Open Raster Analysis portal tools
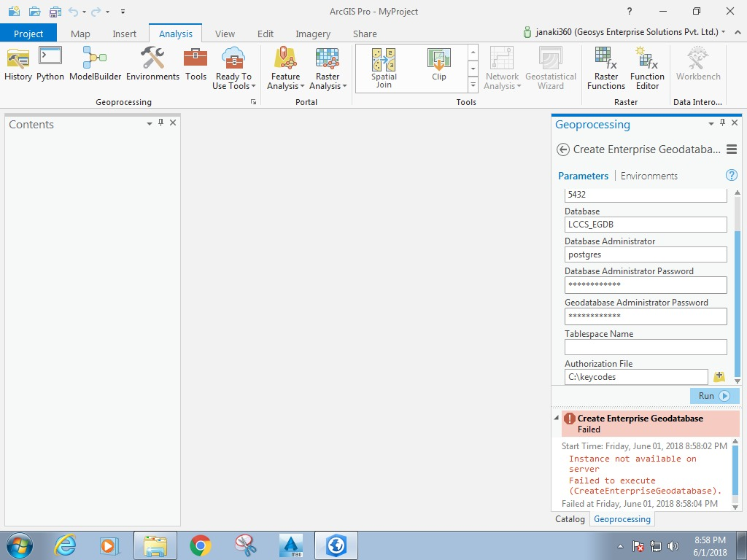 tap(328, 69)
